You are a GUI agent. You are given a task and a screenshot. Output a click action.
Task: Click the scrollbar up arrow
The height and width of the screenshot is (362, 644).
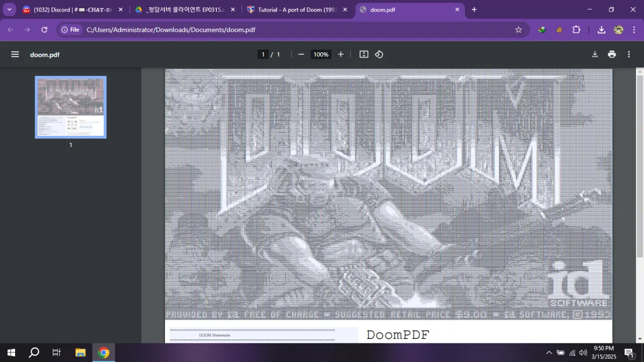coord(640,71)
